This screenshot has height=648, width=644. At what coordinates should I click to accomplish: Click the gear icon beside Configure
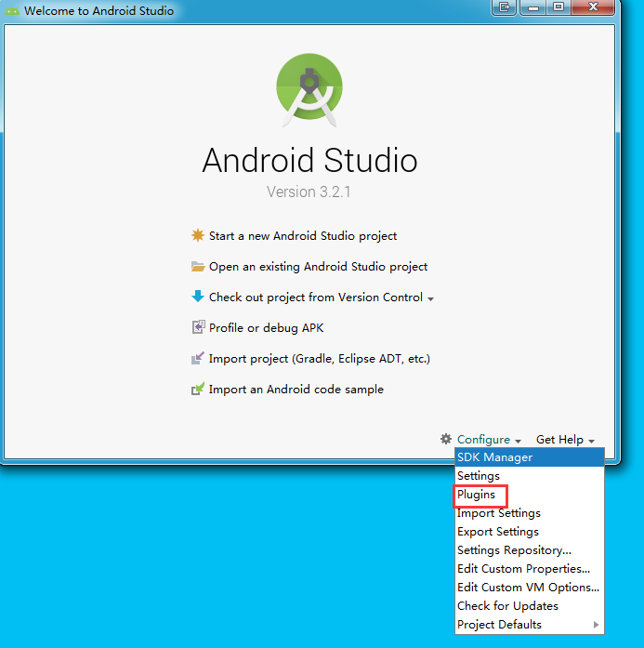[446, 439]
